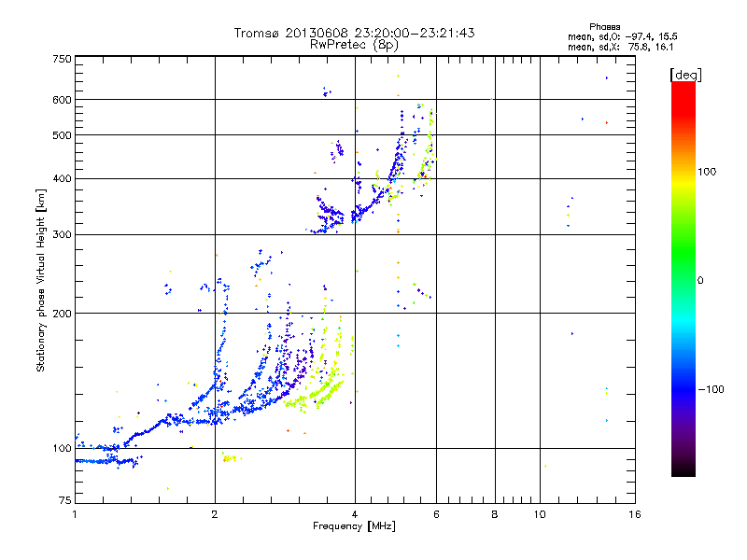Click the y-axis '500' tick label
This screenshot has height=560, width=747.
[x=62, y=135]
